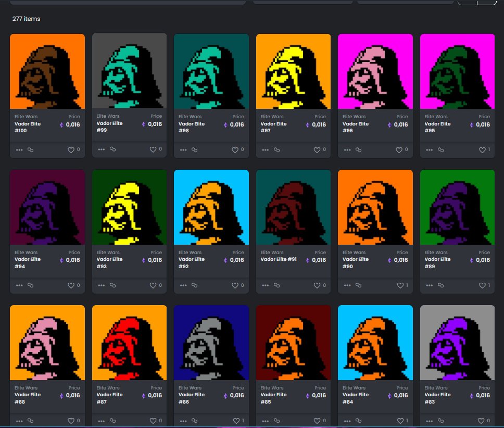504x428 pixels.
Task: Open the yellow helmet on orange thumbnail #97
Action: tap(293, 71)
